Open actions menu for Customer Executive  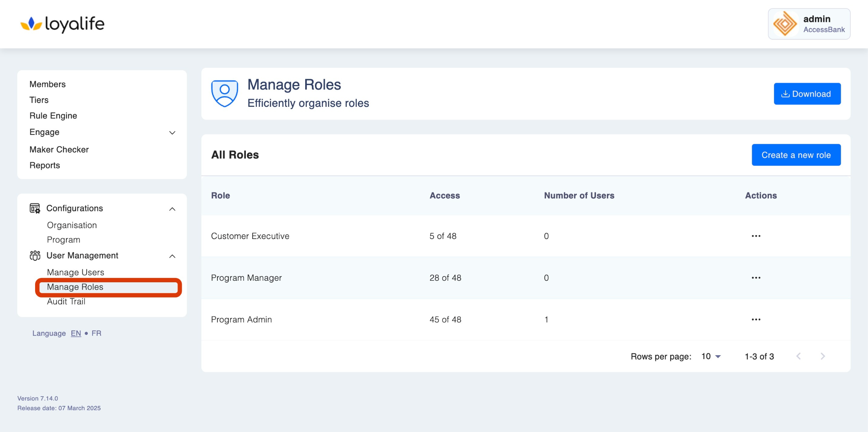[756, 236]
